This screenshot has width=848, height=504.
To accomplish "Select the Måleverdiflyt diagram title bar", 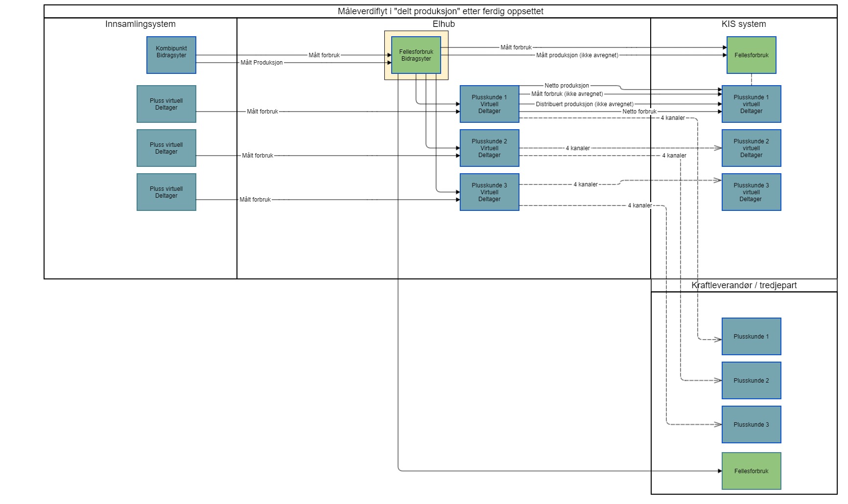I will point(440,11).
